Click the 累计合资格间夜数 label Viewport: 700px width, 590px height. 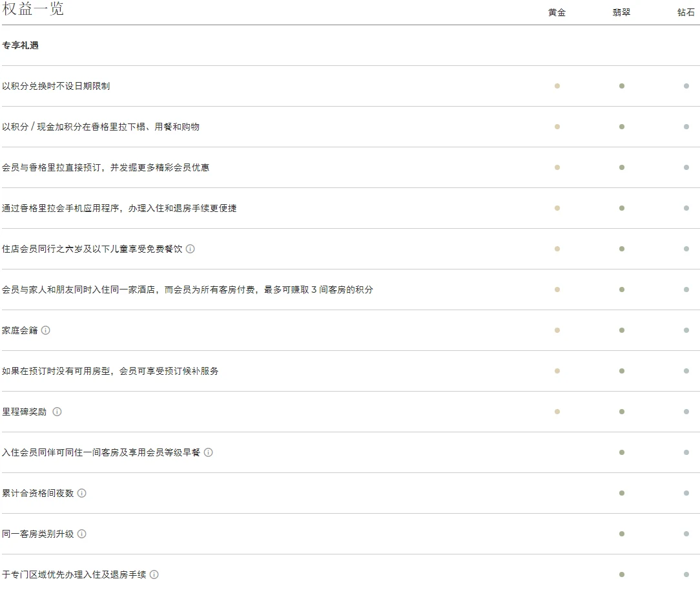(38, 493)
